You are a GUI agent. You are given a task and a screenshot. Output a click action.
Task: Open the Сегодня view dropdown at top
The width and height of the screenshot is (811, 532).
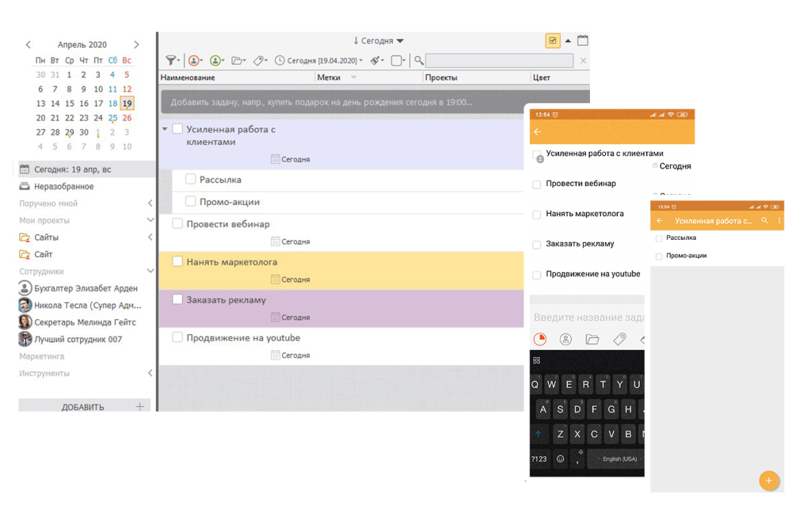(x=378, y=40)
